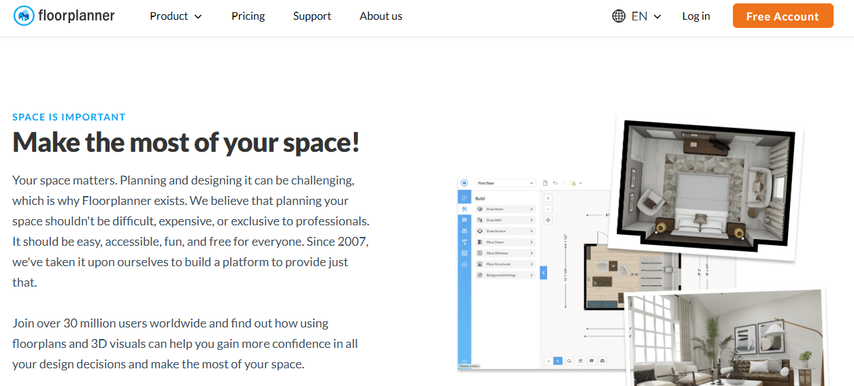The height and width of the screenshot is (386, 854).
Task: Click the Log in link
Action: 696,16
